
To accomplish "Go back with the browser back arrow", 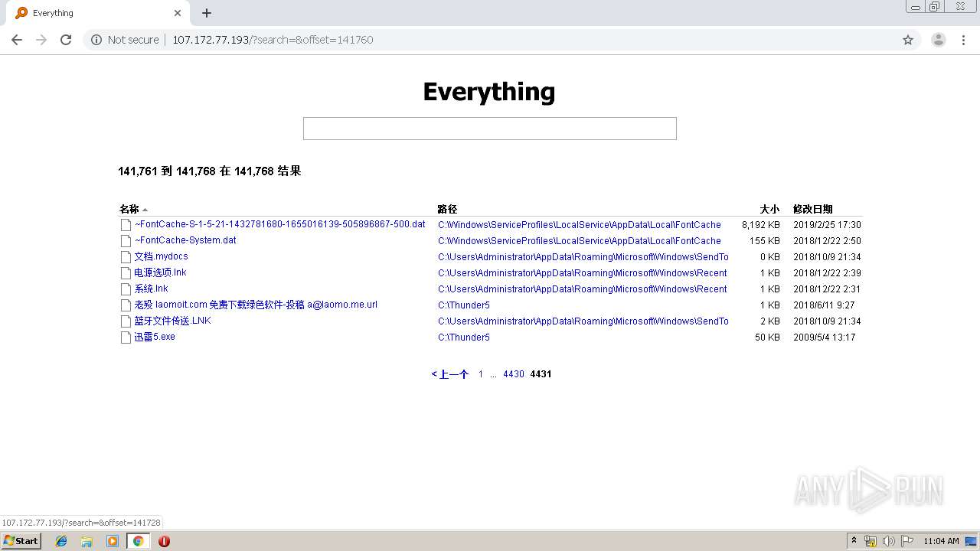I will point(17,40).
